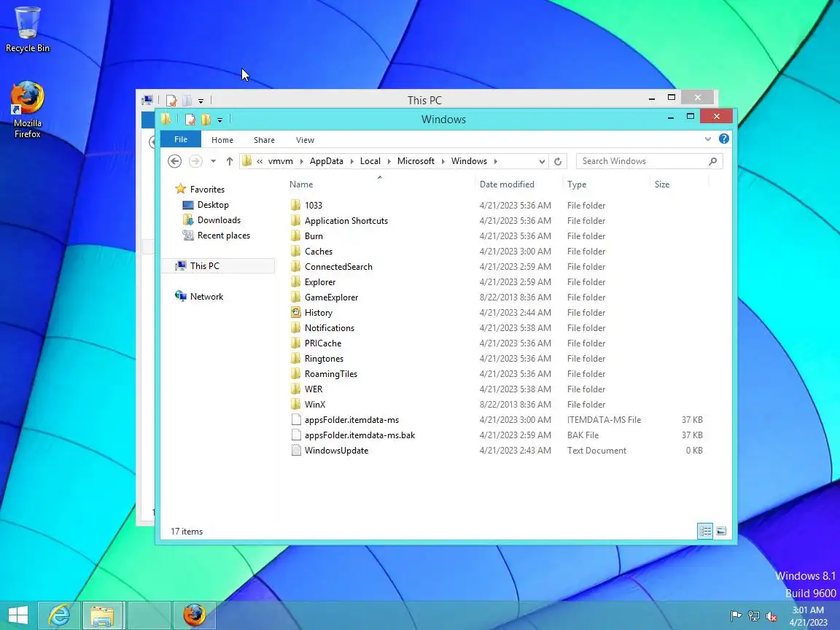Click New folder icon in quick access toolbar

(206, 120)
